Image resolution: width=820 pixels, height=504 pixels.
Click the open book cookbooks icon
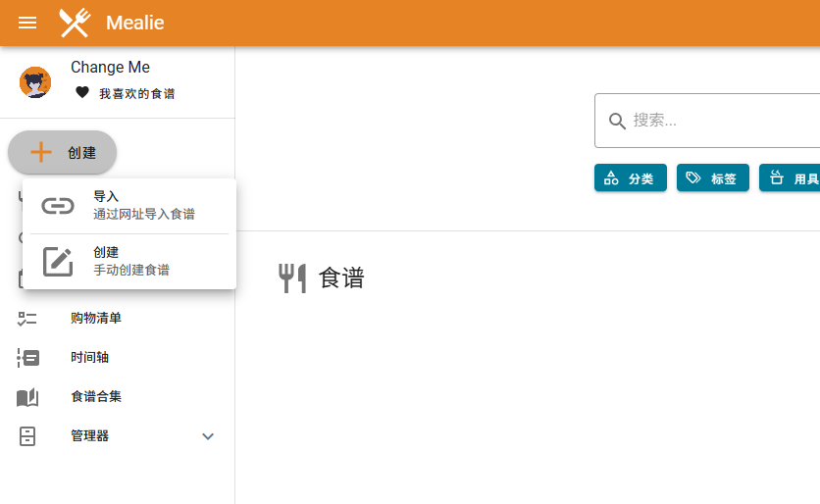coord(27,397)
